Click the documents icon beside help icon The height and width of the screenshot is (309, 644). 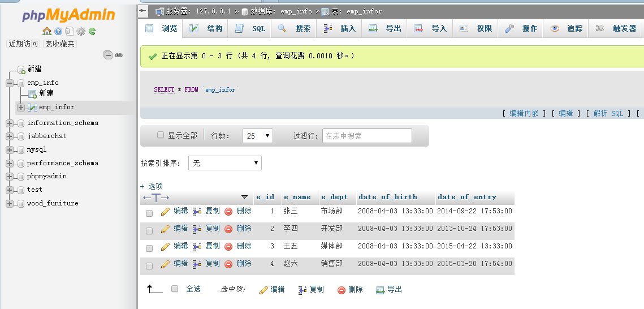pos(70,31)
